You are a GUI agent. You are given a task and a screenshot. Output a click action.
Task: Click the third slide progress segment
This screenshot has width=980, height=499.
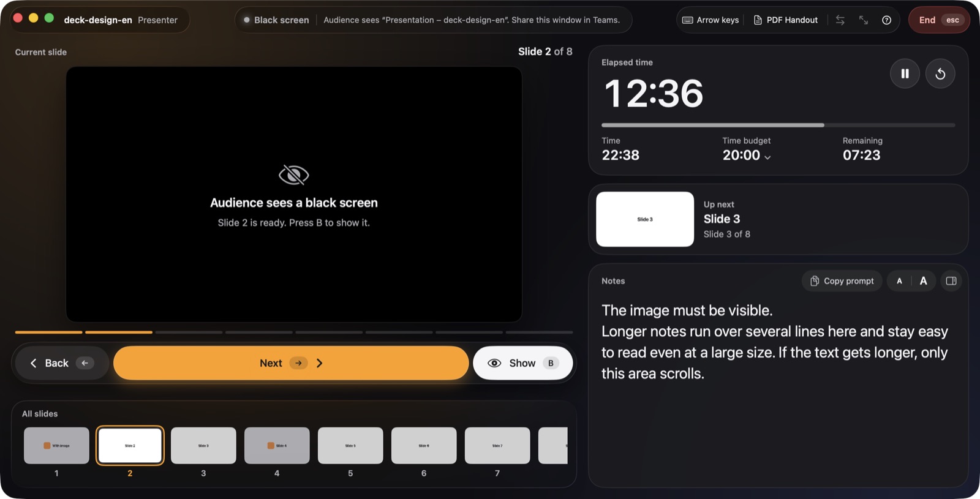[189, 332]
